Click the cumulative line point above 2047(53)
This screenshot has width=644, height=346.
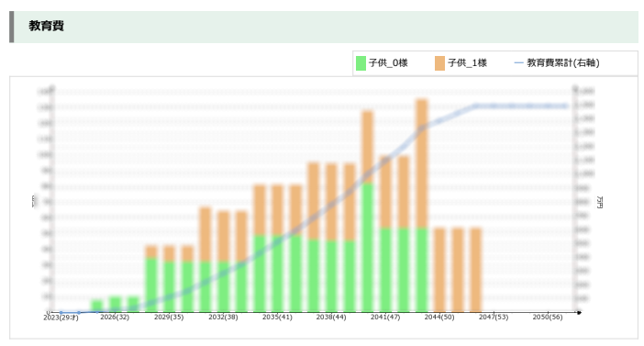click(494, 106)
